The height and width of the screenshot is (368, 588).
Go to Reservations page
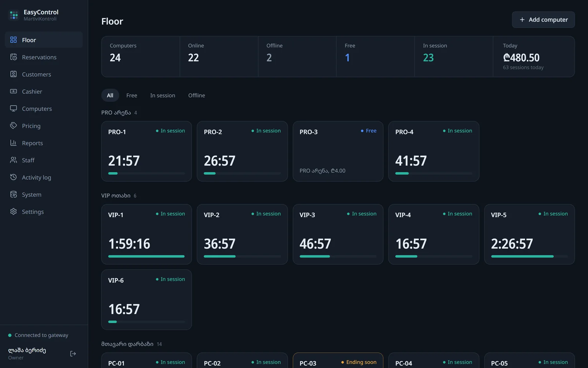(44, 57)
